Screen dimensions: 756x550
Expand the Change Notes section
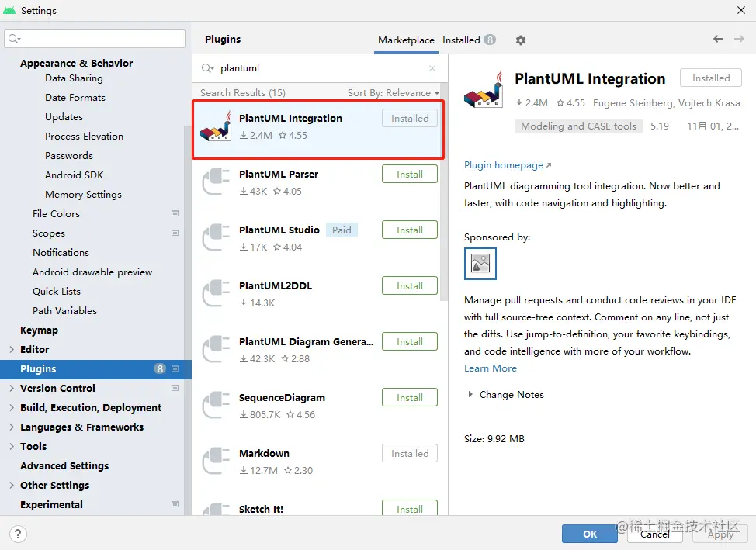[470, 394]
